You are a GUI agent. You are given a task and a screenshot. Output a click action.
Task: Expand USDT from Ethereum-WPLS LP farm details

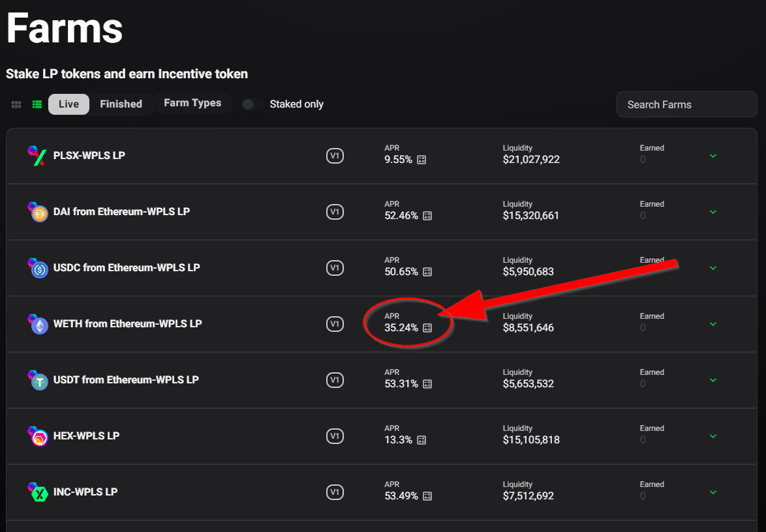coord(713,381)
